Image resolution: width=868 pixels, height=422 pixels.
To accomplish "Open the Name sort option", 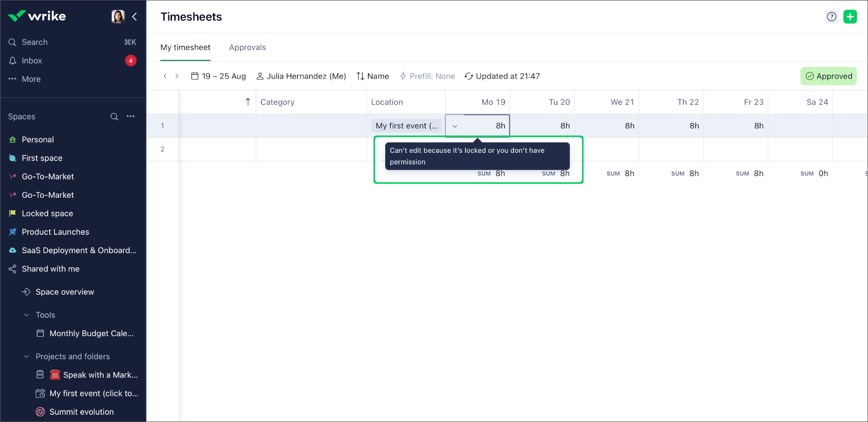I will [372, 76].
